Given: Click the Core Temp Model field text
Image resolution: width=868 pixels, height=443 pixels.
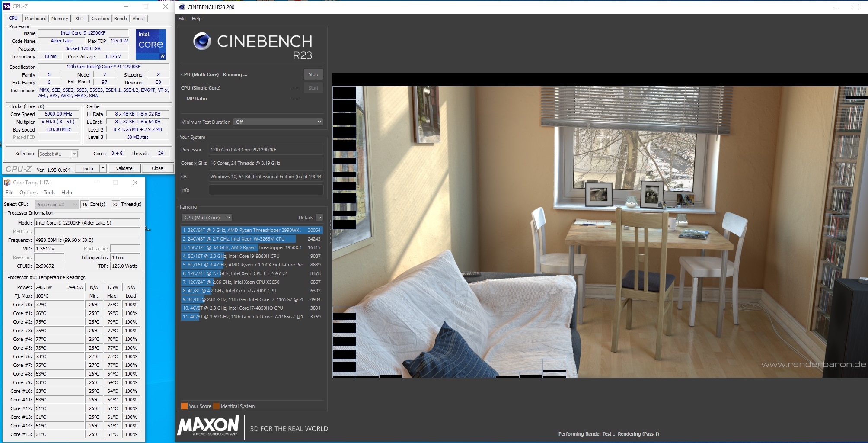Looking at the screenshot, I should coord(87,223).
